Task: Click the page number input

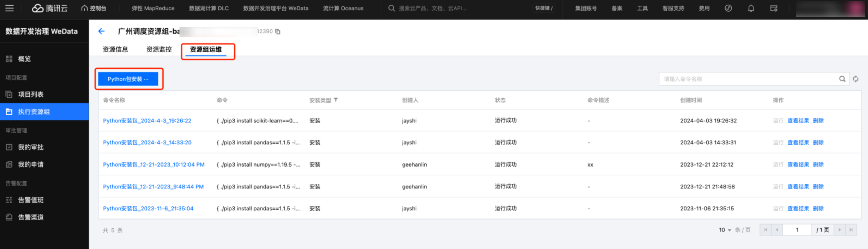Action: pyautogui.click(x=797, y=230)
